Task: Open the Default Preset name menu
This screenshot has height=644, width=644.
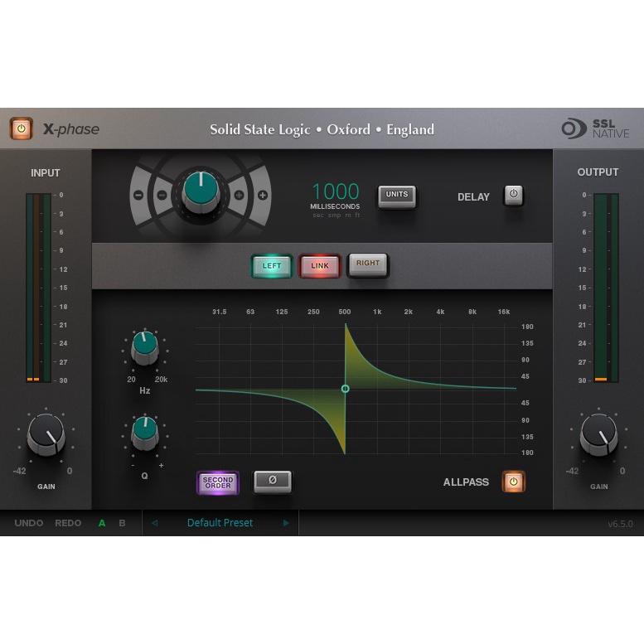Action: [220, 523]
